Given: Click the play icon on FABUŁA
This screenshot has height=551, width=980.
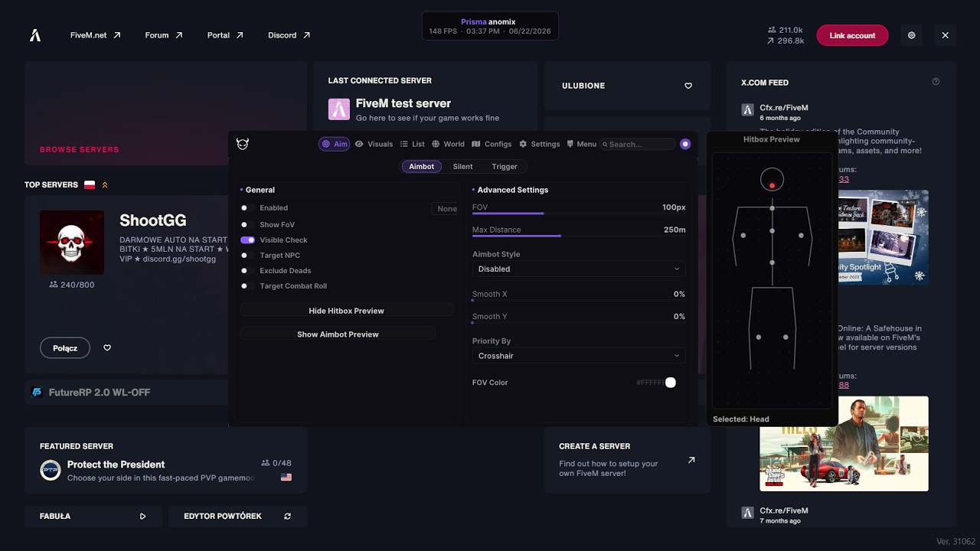Looking at the screenshot, I should (x=142, y=517).
